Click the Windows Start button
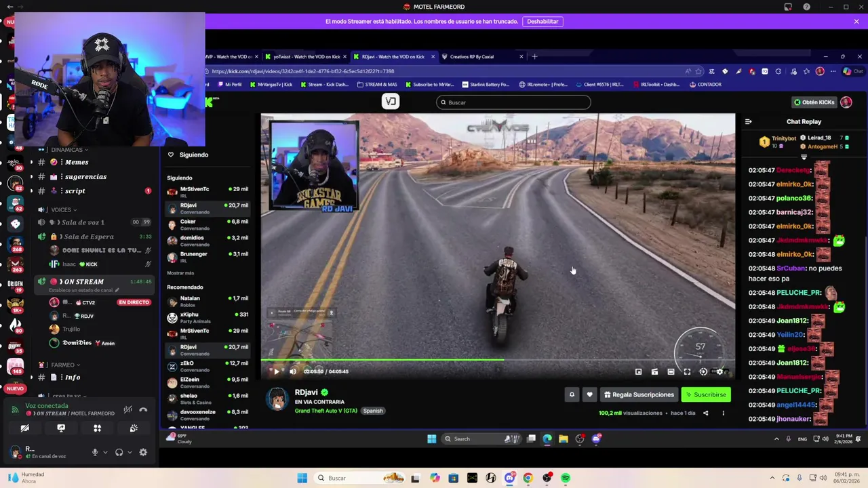The height and width of the screenshot is (488, 868). tap(302, 479)
